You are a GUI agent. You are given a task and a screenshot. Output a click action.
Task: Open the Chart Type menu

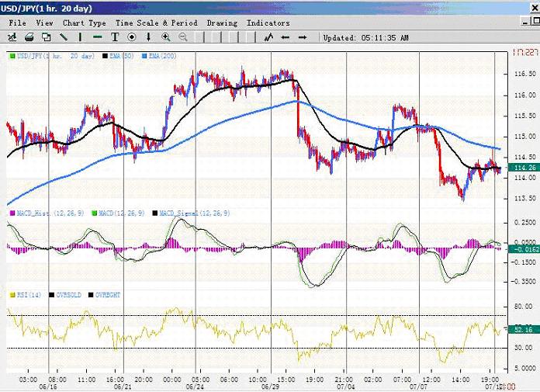click(84, 23)
